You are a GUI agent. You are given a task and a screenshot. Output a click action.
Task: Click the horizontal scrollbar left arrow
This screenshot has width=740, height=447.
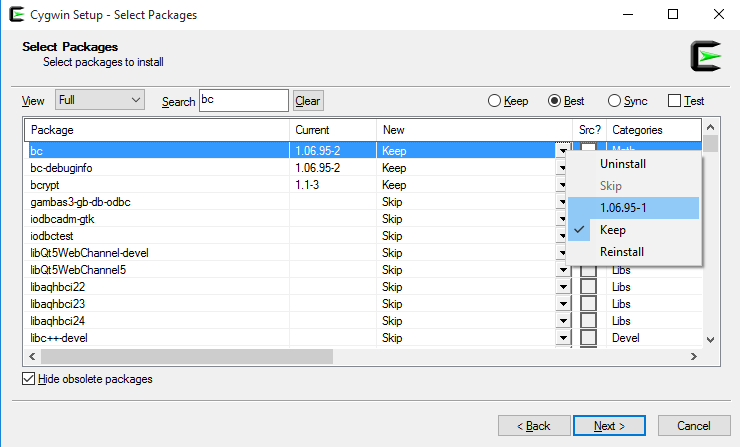32,356
